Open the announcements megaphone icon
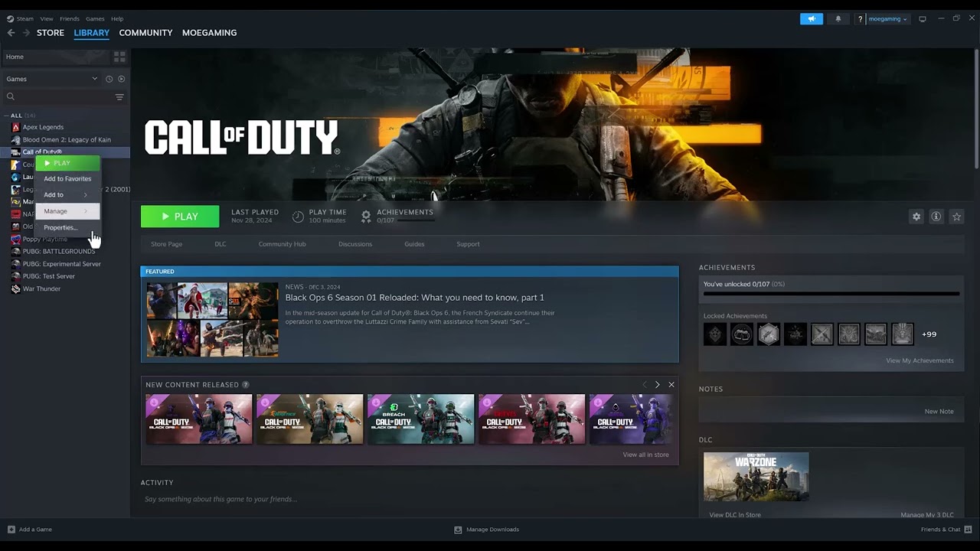This screenshot has width=980, height=551. 812,19
